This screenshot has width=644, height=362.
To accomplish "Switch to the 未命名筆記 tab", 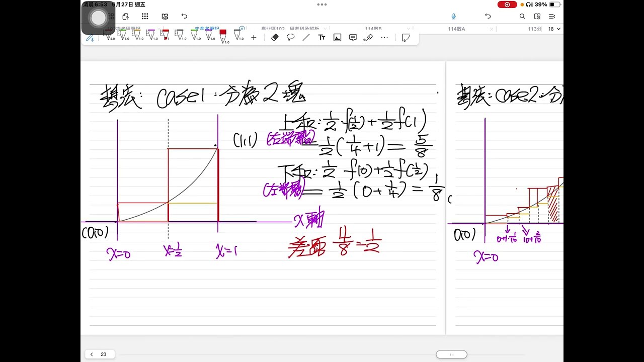I will click(x=207, y=29).
